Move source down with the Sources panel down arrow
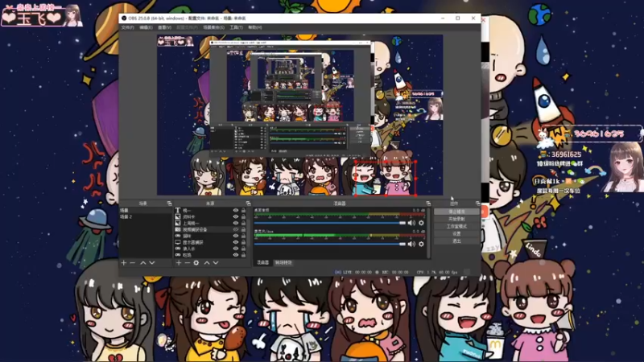Image resolution: width=644 pixels, height=362 pixels. 216,263
